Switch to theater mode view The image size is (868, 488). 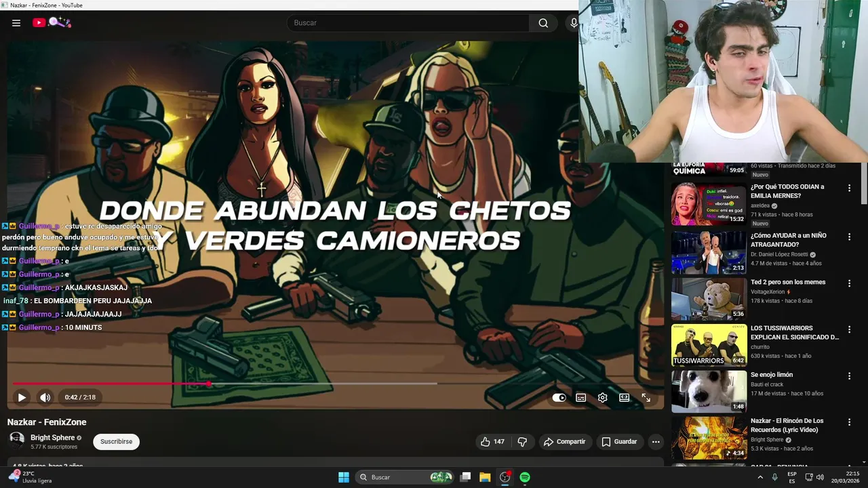pyautogui.click(x=625, y=398)
